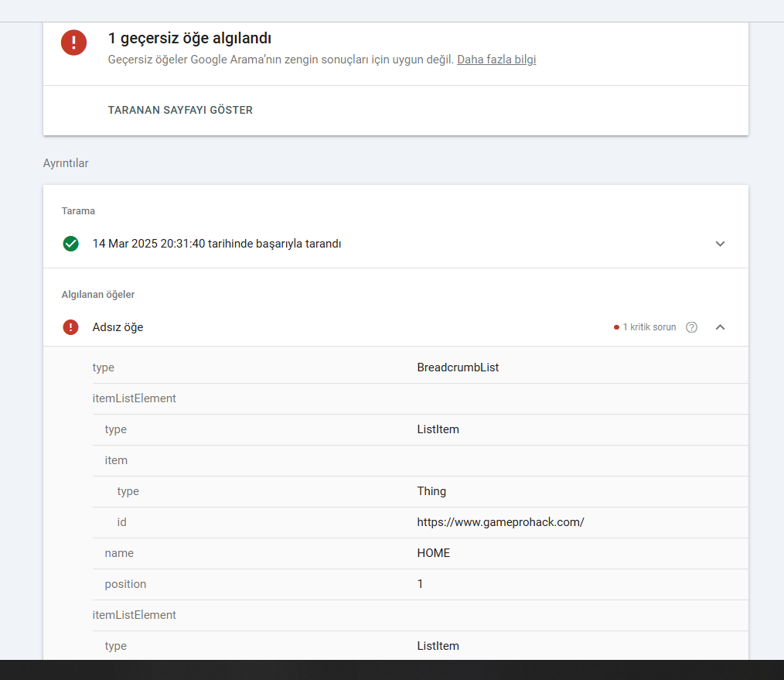Click the first 'itemListElement' row
Viewport: 784px width, 680px height.
pyautogui.click(x=420, y=398)
